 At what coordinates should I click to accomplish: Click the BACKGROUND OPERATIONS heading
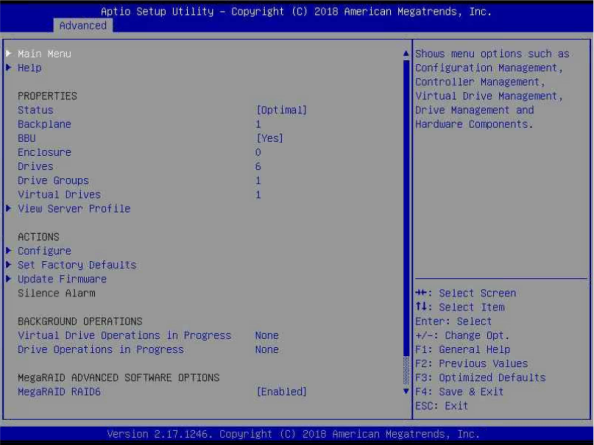80,322
